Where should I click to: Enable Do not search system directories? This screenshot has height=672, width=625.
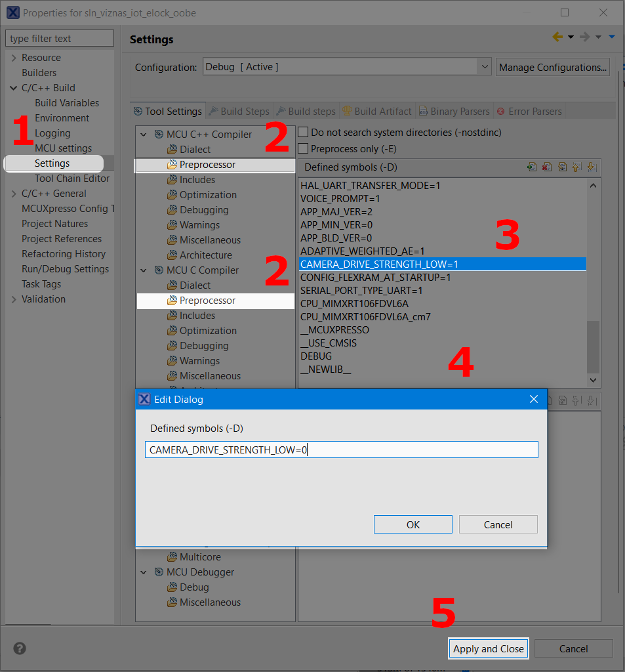303,133
